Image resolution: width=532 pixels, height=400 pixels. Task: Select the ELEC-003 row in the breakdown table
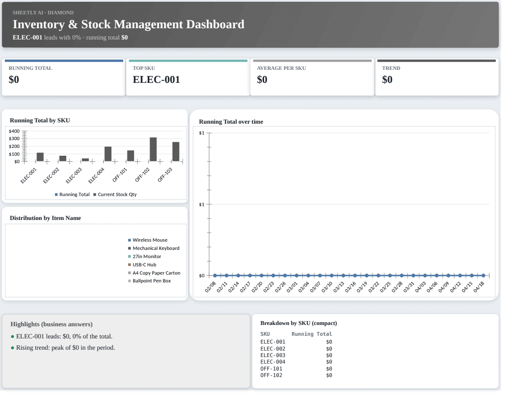coord(296,355)
